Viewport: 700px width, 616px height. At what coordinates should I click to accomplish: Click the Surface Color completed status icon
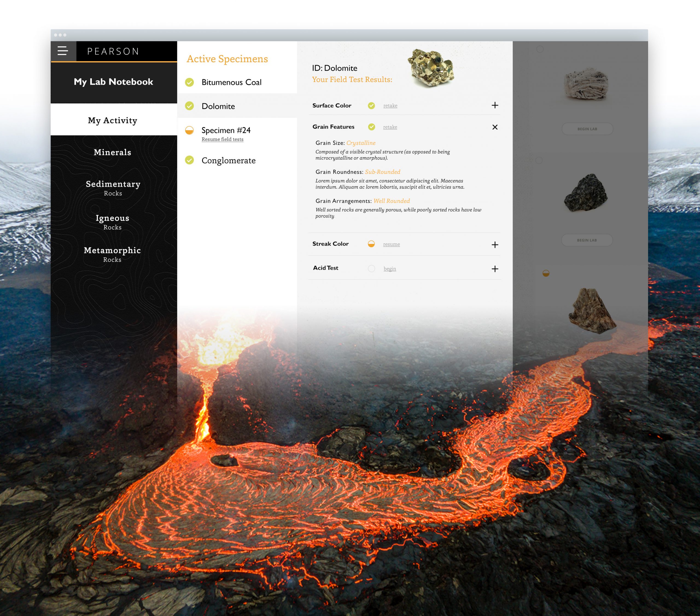click(x=371, y=106)
